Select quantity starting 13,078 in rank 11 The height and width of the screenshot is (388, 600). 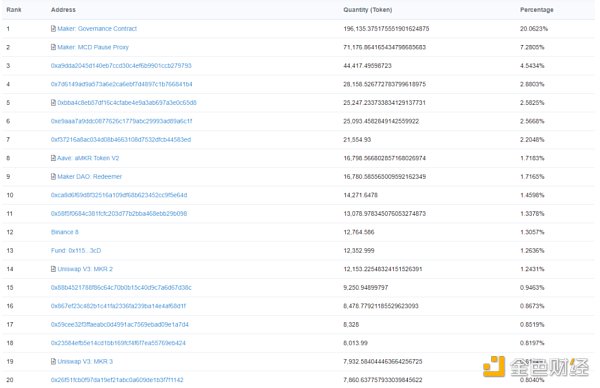(385, 214)
